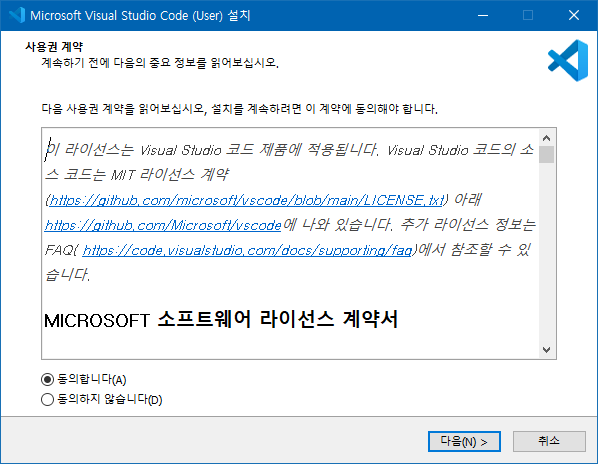Click the license scrollbar up arrow
The image size is (598, 464).
click(x=547, y=138)
